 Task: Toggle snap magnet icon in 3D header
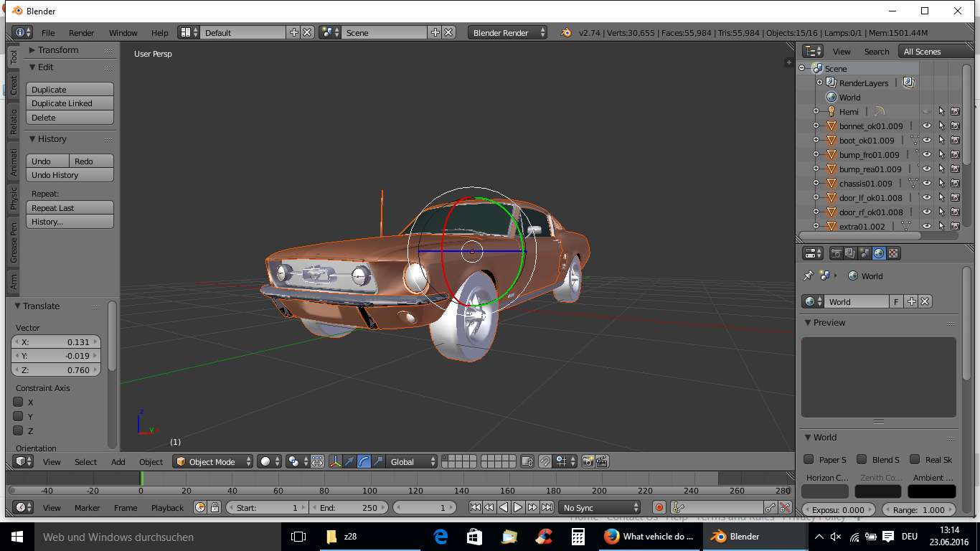(x=545, y=461)
